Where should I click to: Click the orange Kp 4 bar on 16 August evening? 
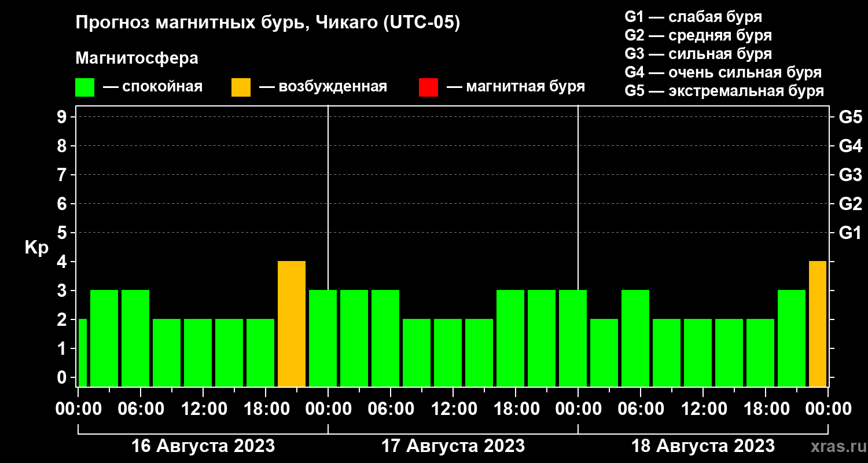[x=292, y=324]
